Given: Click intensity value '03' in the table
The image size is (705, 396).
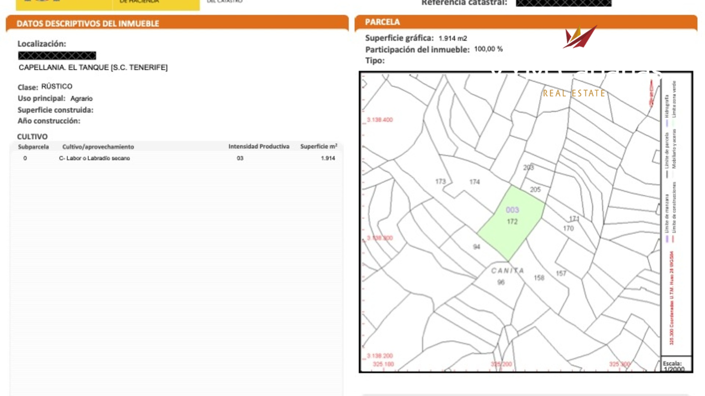Looking at the screenshot, I should click(240, 158).
